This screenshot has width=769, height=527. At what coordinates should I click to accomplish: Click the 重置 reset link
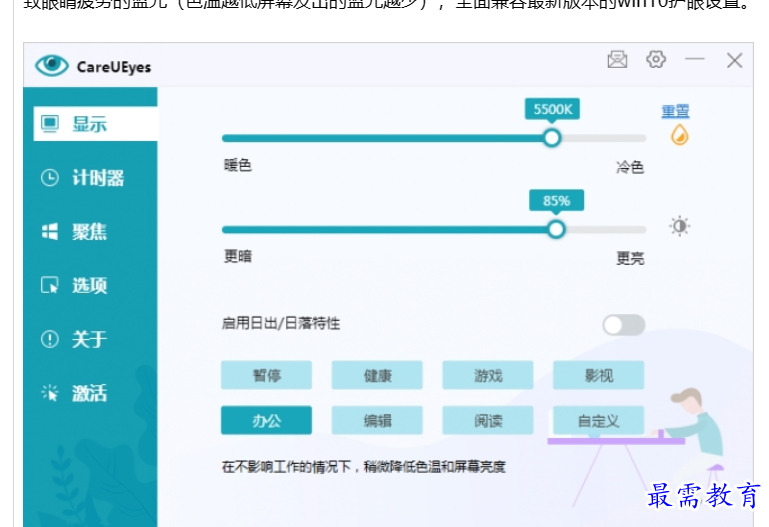[675, 111]
